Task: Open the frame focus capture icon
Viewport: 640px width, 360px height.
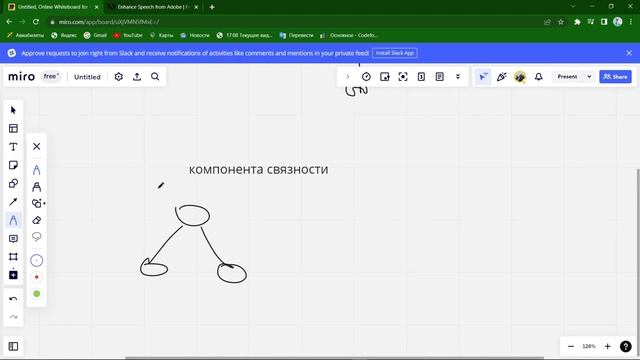Action: pyautogui.click(x=403, y=77)
